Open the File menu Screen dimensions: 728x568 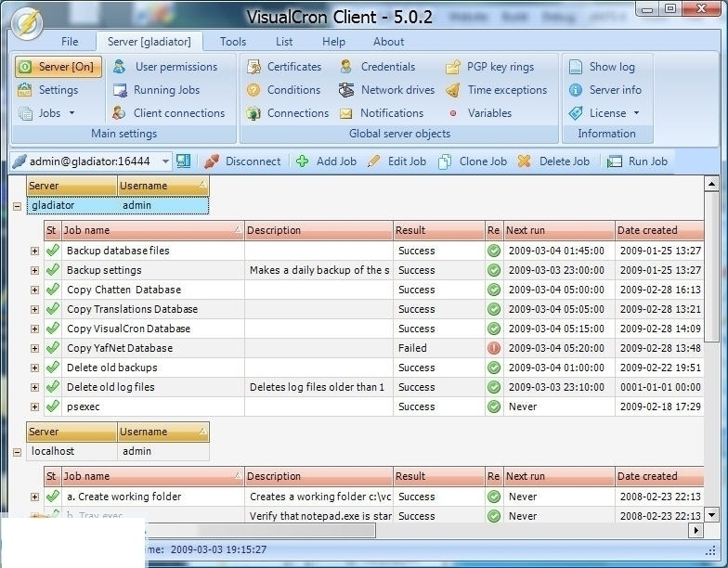70,42
